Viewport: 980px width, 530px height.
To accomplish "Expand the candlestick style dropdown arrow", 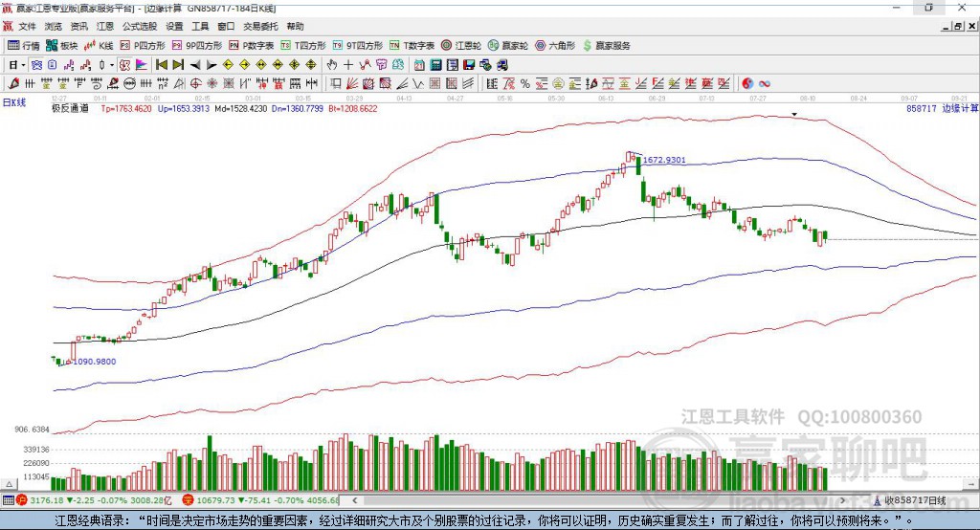I will [x=112, y=65].
